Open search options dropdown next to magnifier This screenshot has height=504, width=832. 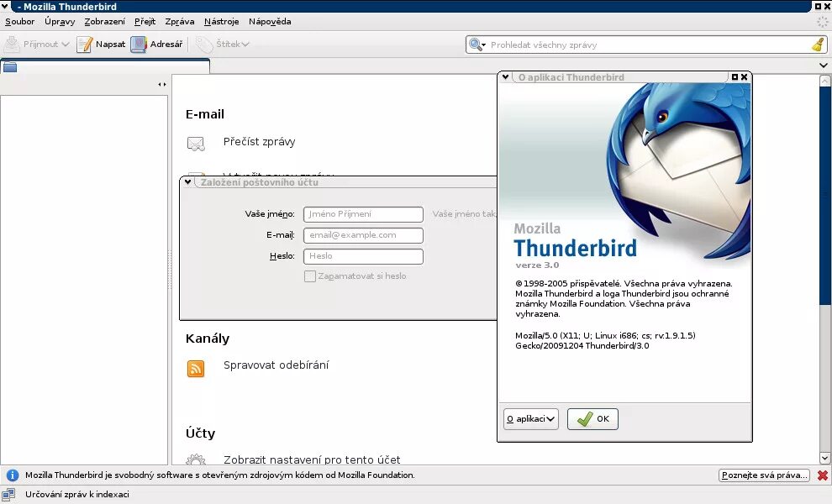483,45
